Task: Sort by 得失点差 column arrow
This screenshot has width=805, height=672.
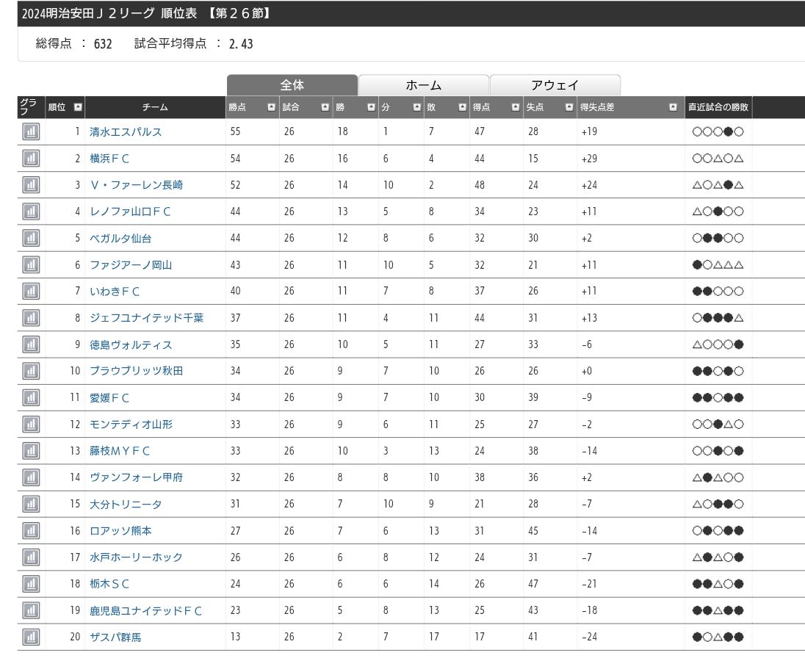Action: [x=673, y=107]
